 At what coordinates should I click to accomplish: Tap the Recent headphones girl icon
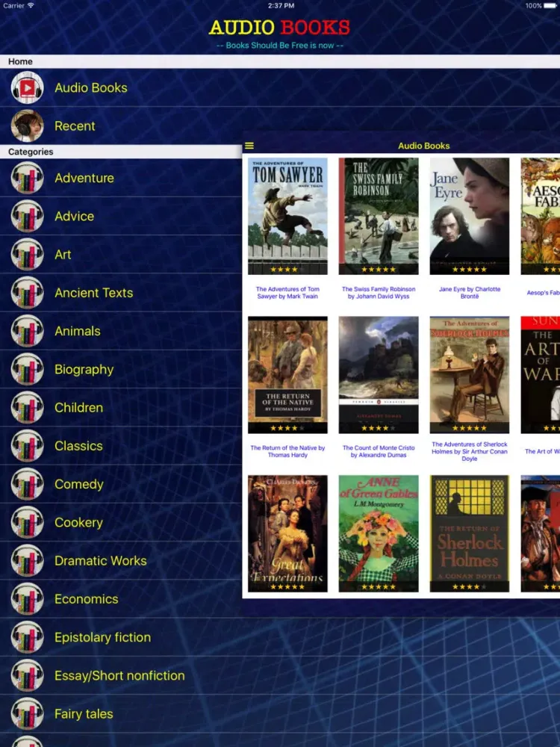point(27,126)
